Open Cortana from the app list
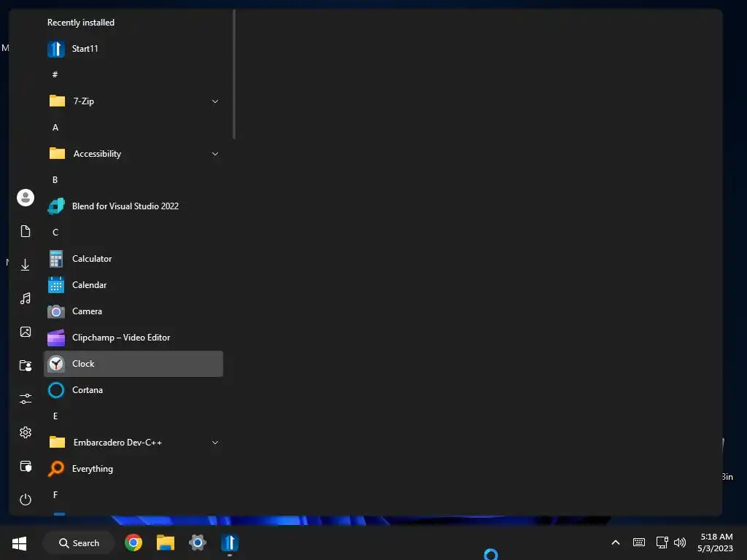The image size is (747, 560). tap(133, 390)
